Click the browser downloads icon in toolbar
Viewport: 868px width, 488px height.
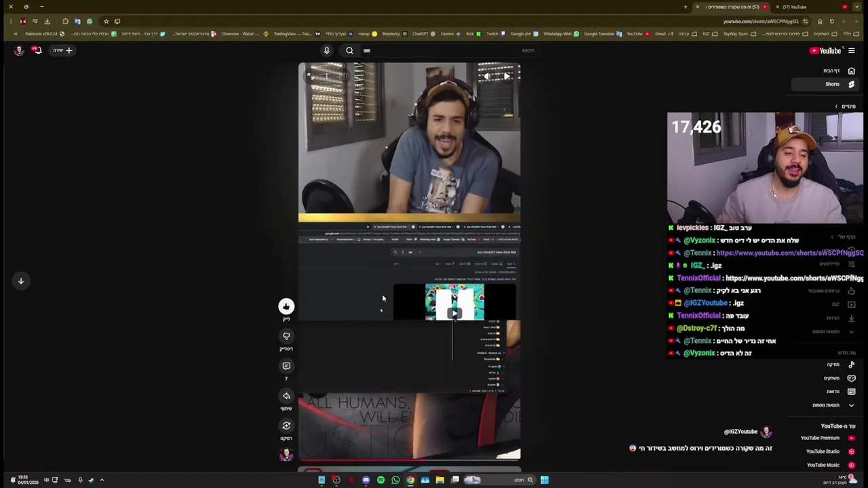coord(47,21)
